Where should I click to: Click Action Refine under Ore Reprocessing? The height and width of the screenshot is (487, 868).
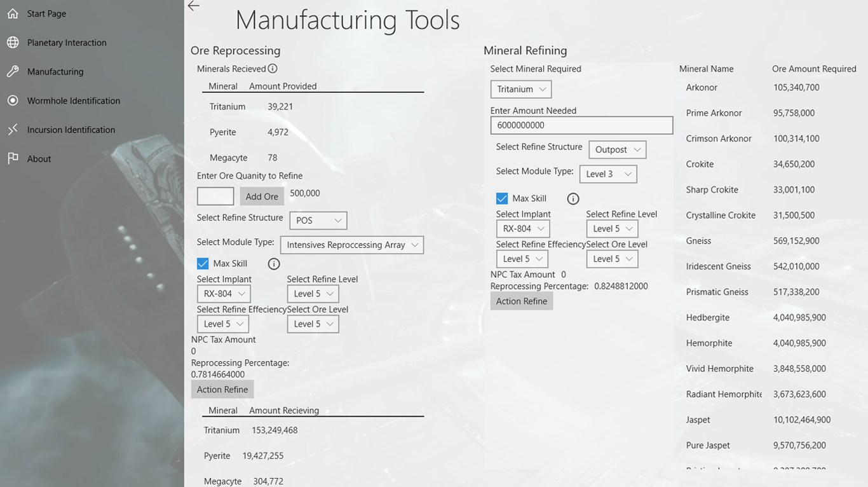(x=222, y=390)
